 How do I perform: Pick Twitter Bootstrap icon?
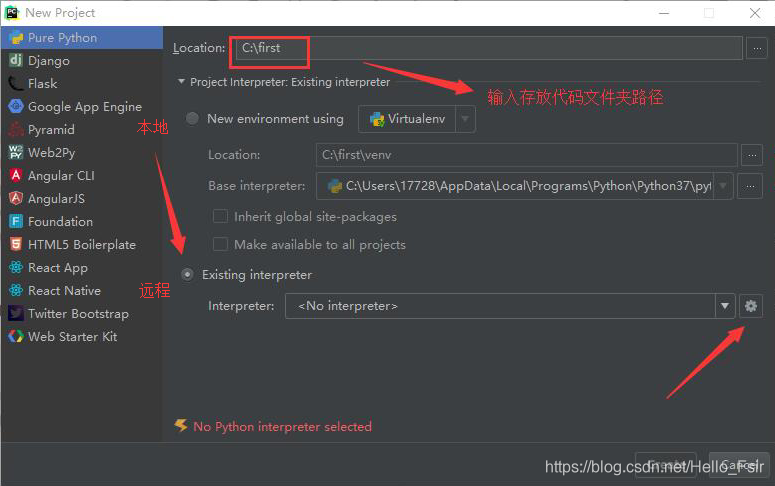tap(16, 313)
